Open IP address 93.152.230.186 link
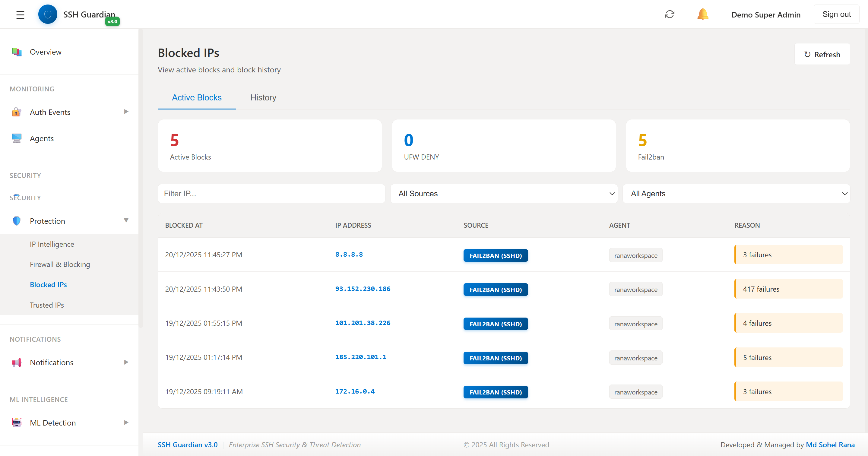 tap(363, 289)
